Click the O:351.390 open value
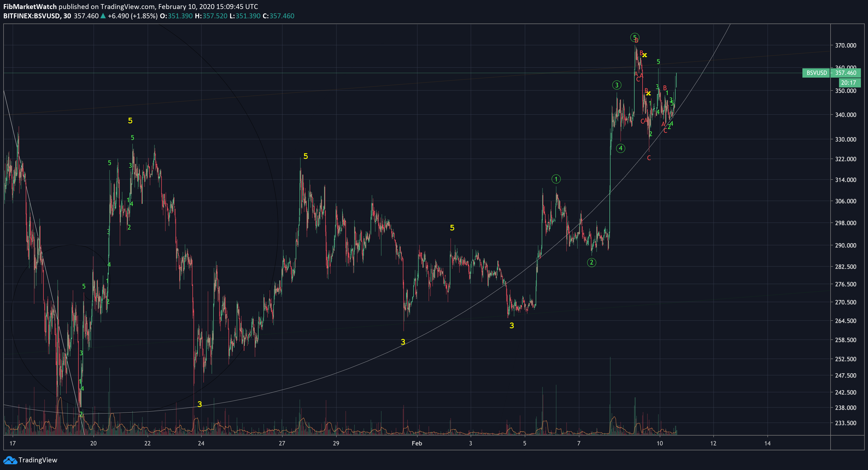Image resolution: width=868 pixels, height=470 pixels. 176,16
